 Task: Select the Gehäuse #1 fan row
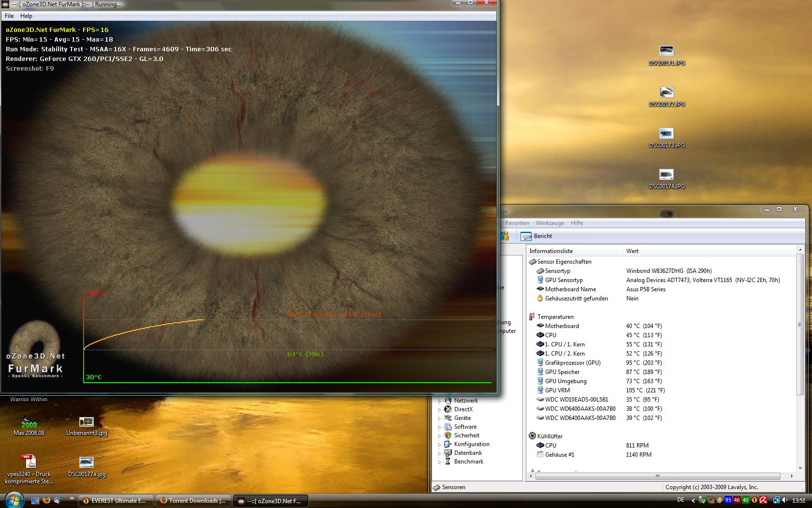point(661,455)
